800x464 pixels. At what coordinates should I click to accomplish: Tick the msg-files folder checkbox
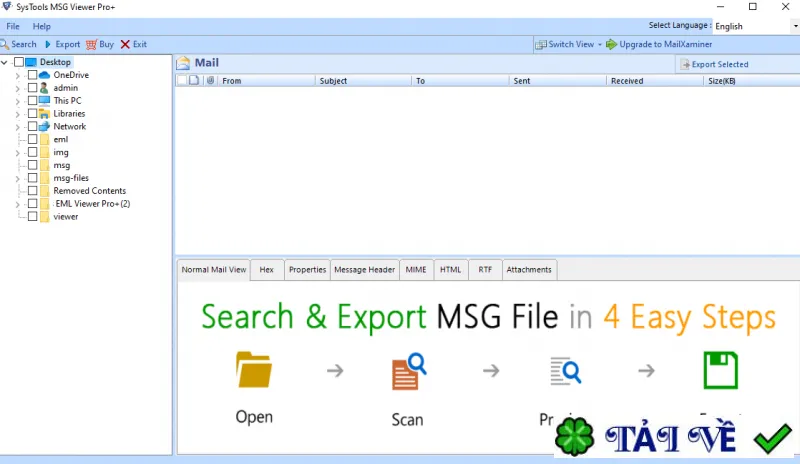(32, 178)
